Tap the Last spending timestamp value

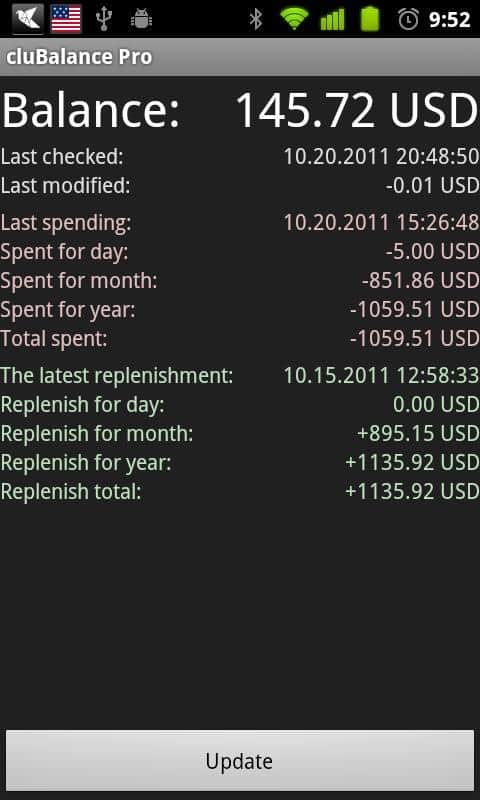coord(381,222)
